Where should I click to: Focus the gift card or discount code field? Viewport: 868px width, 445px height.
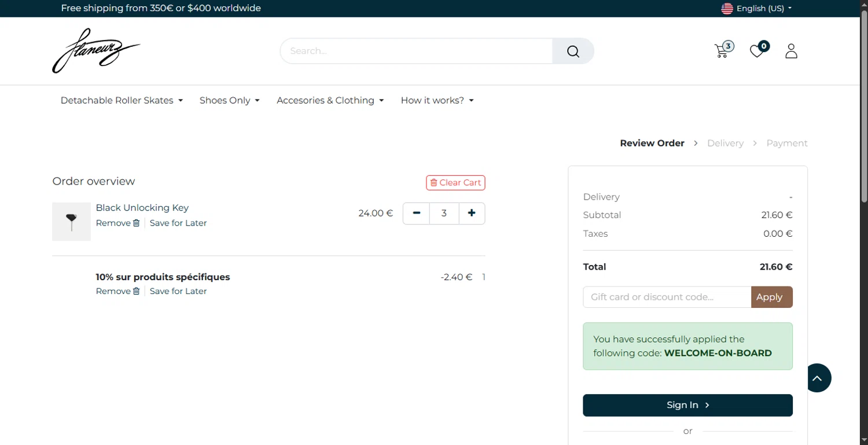click(x=667, y=297)
